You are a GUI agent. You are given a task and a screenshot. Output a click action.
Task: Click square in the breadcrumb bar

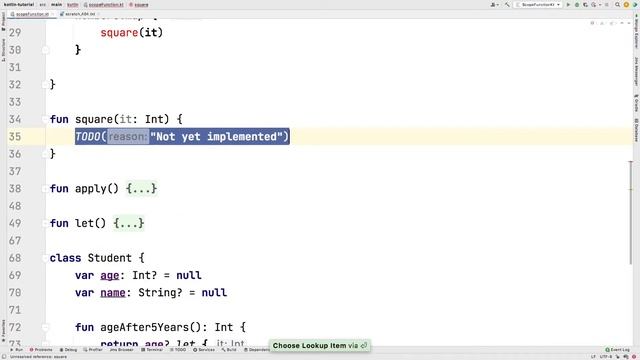point(139,4)
